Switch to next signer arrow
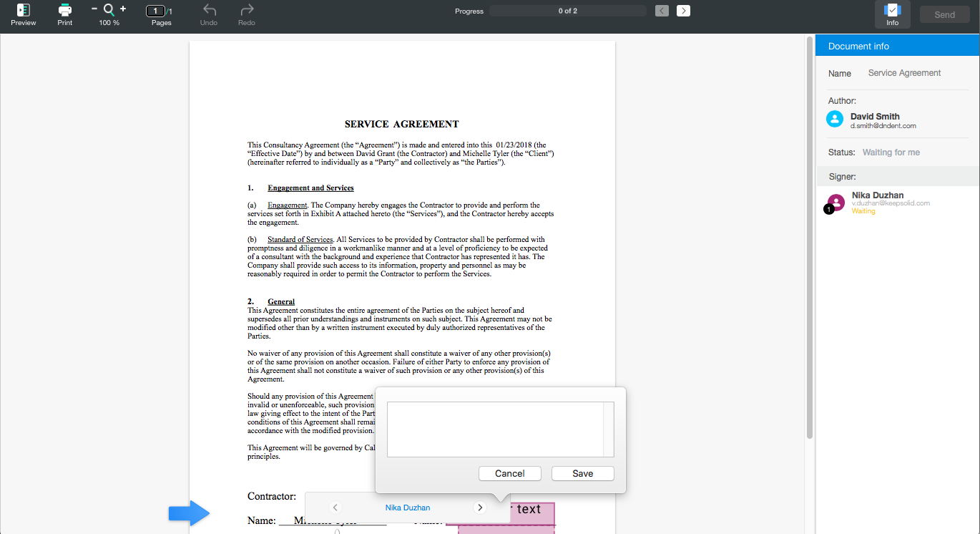 pos(480,508)
